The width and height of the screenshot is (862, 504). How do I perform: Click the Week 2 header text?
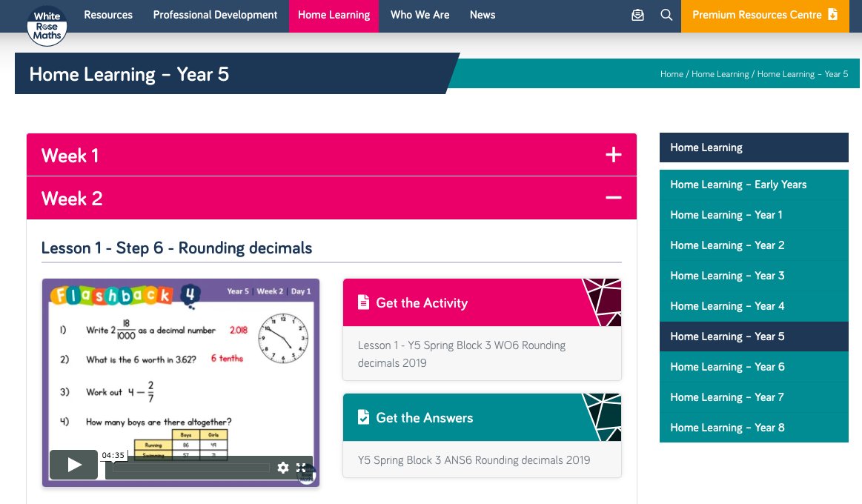(72, 199)
